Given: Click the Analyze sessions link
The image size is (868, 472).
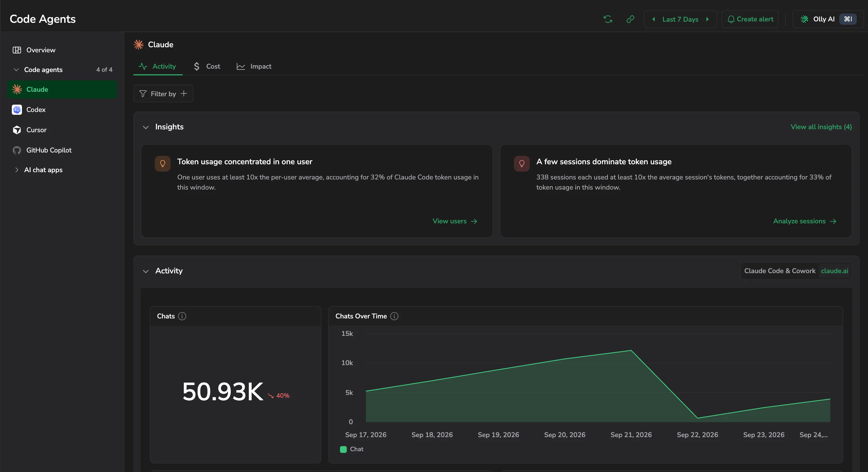Looking at the screenshot, I should (x=805, y=221).
